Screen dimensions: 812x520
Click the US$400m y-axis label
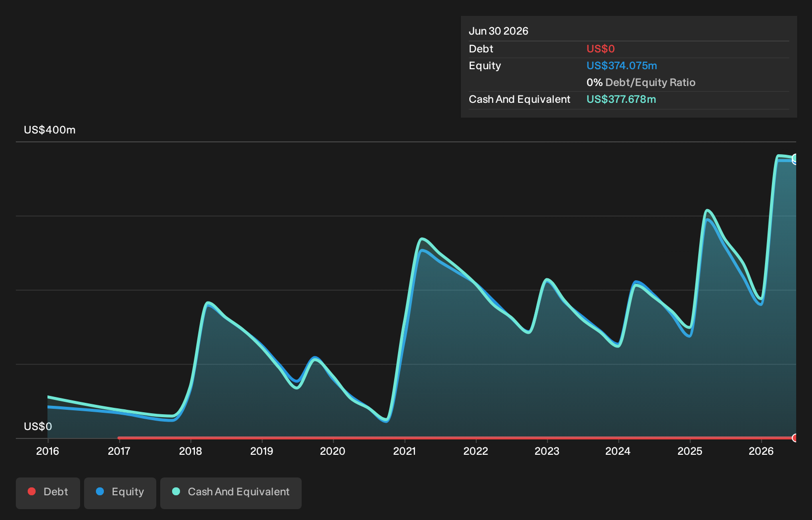coord(49,130)
